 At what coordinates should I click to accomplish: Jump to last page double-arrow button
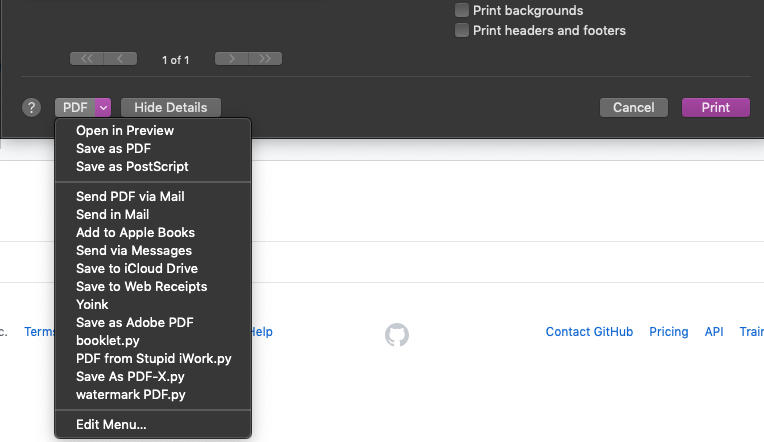point(265,58)
